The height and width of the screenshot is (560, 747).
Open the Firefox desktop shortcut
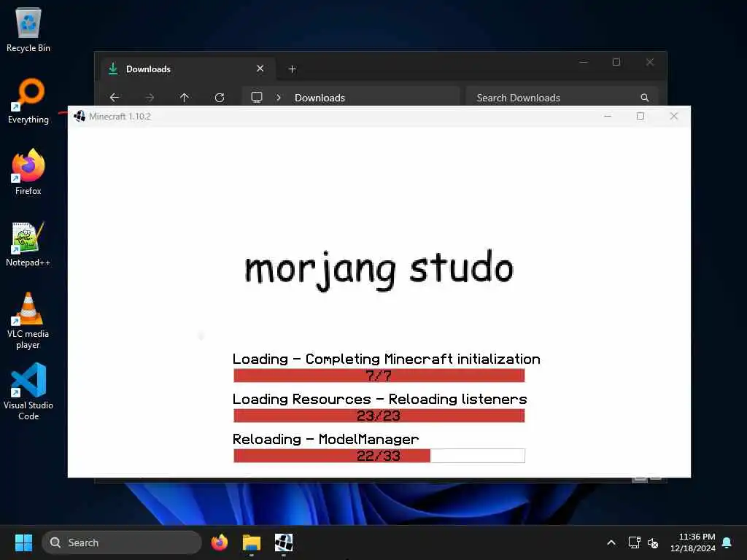tap(28, 172)
